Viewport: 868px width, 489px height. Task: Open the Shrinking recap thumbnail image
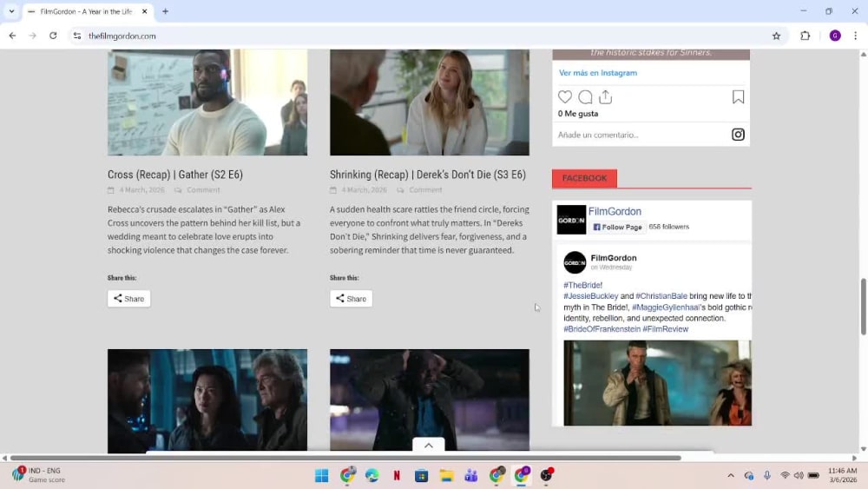pos(430,102)
